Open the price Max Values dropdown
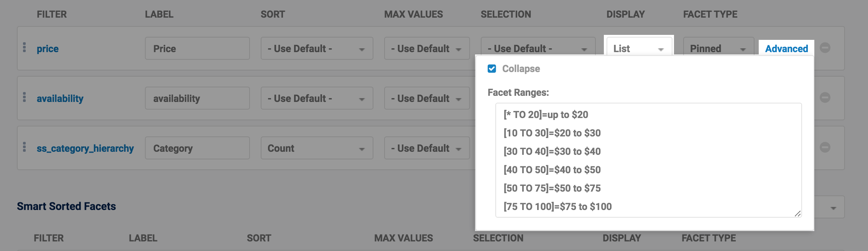Viewport: 868px width, 251px height. 426,49
